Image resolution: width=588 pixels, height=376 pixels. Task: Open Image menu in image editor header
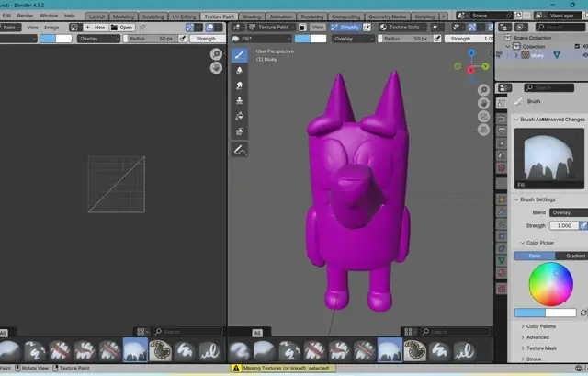click(51, 28)
